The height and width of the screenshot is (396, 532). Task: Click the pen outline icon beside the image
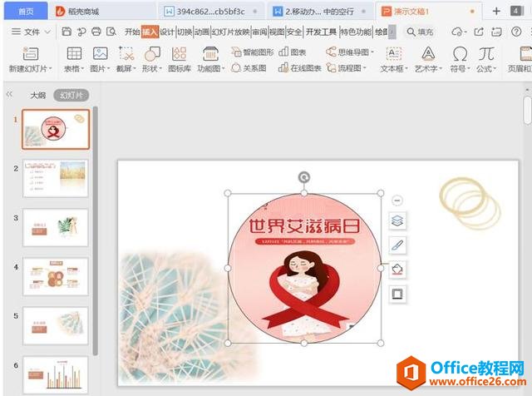tap(397, 245)
